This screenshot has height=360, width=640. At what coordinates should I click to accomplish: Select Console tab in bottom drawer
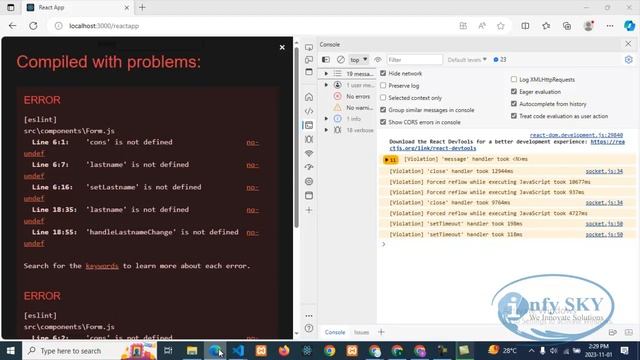(x=335, y=332)
